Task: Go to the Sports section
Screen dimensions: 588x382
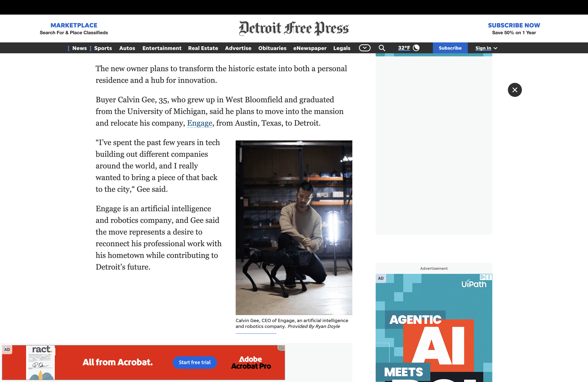Action: click(103, 48)
